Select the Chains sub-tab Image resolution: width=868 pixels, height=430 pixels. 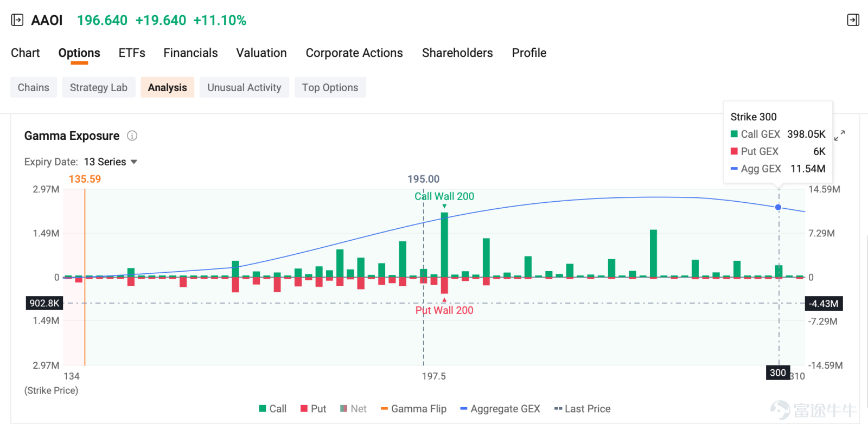pyautogui.click(x=34, y=87)
